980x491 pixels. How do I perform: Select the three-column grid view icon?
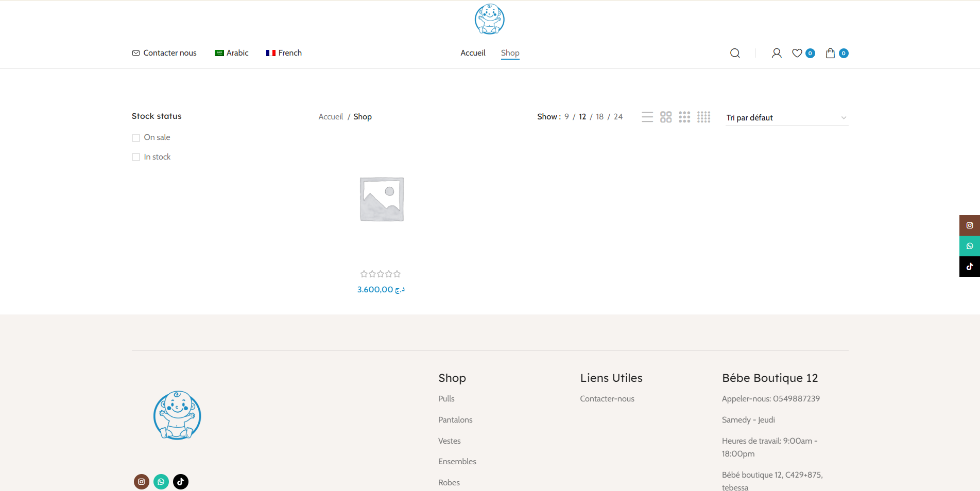(x=684, y=117)
